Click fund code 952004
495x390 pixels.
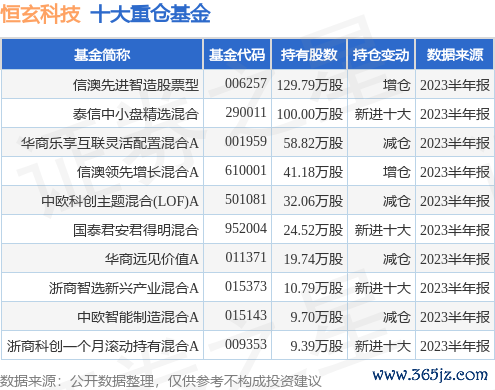point(246,228)
